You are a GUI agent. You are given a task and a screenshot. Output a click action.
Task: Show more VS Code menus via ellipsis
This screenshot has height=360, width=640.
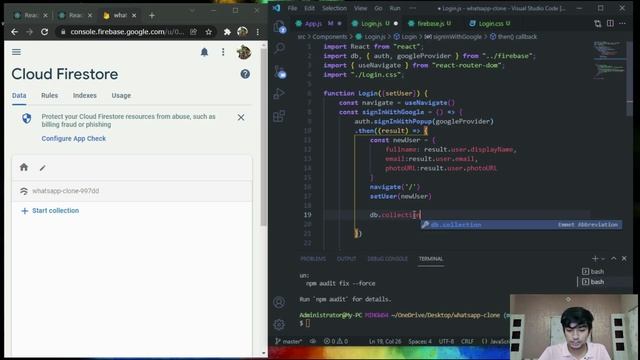(x=412, y=9)
